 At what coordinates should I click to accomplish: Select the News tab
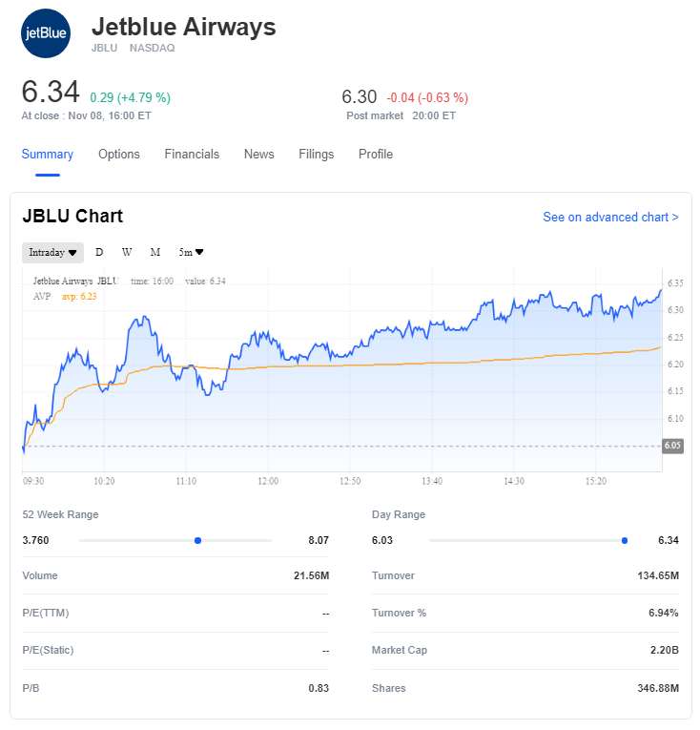258,155
